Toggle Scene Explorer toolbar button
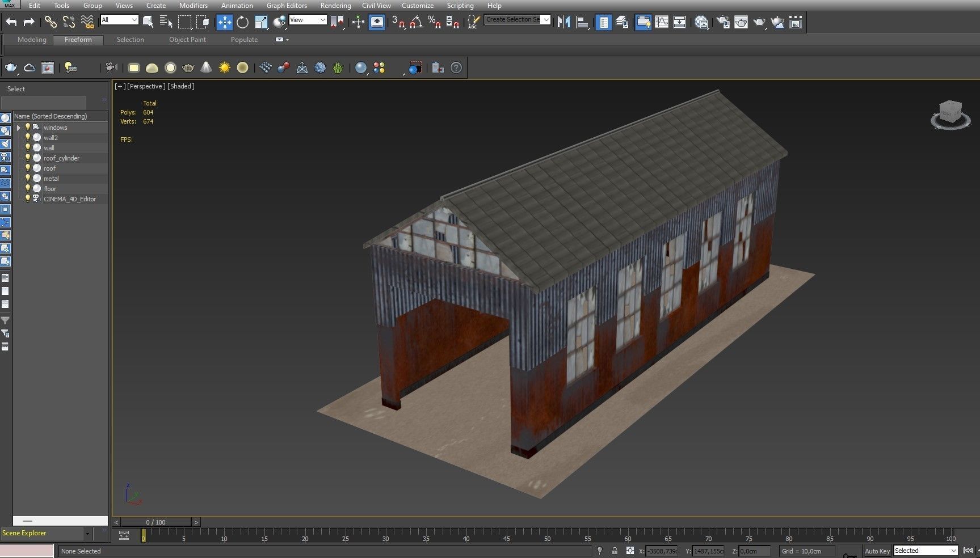The image size is (980, 558). 604,22
